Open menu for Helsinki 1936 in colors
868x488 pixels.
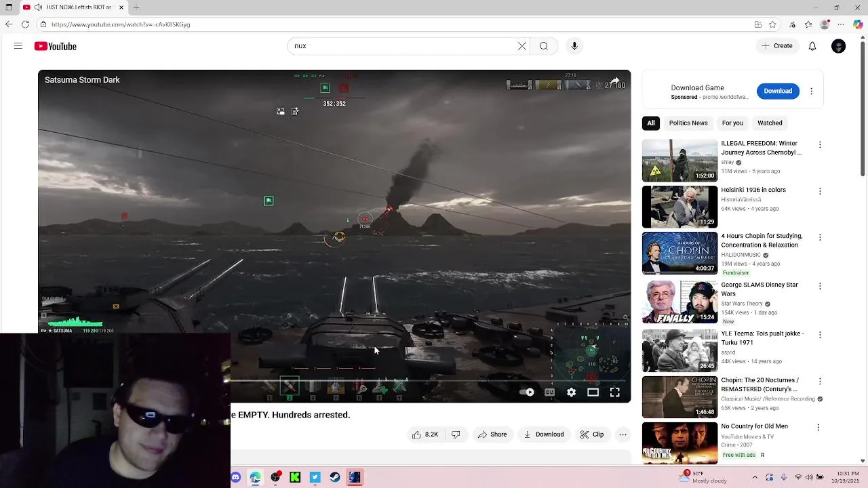(820, 191)
